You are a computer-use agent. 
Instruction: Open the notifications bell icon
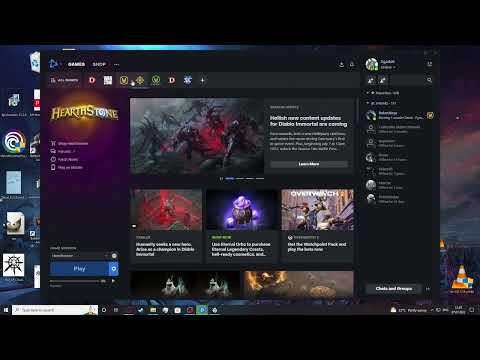click(352, 64)
